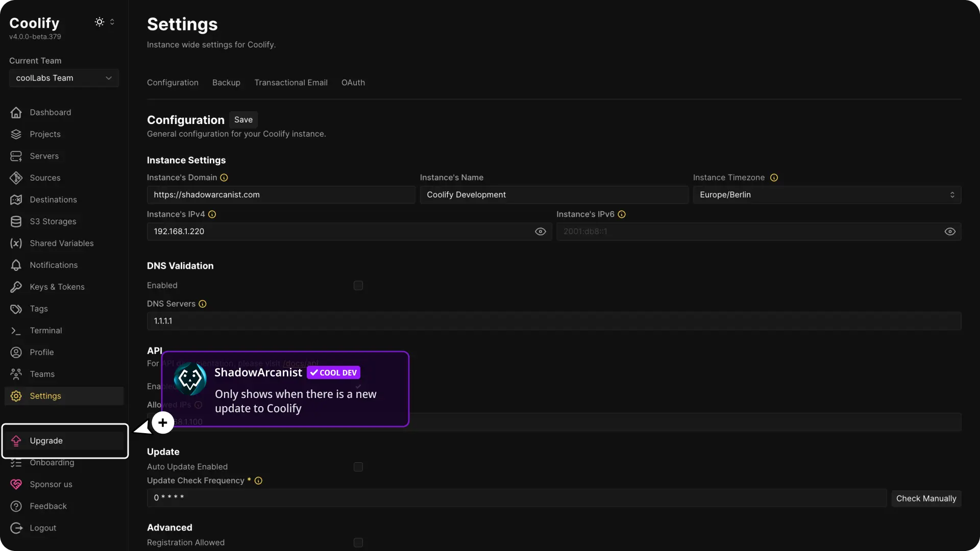Save the configuration changes

pyautogui.click(x=243, y=119)
